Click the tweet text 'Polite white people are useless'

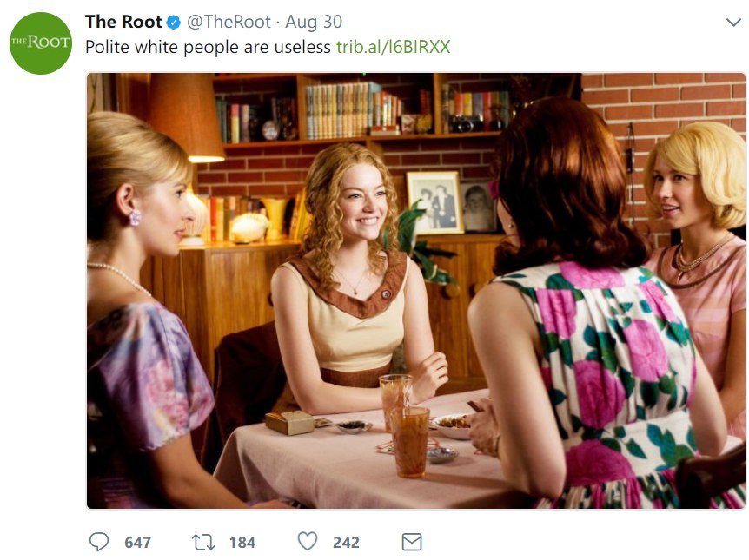point(208,47)
